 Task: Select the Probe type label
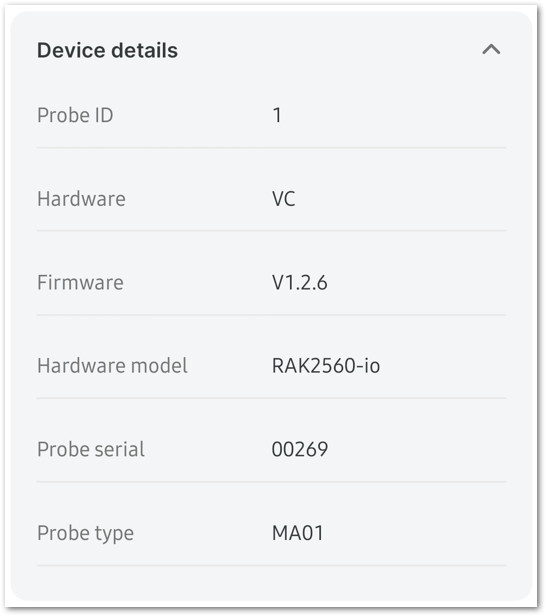(85, 534)
